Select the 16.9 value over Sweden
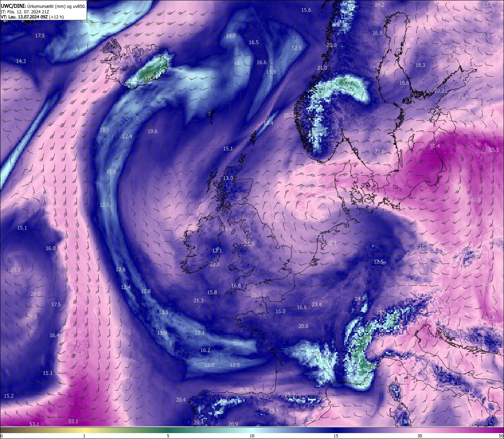Image resolution: width=504 pixels, height=439 pixels. click(377, 33)
